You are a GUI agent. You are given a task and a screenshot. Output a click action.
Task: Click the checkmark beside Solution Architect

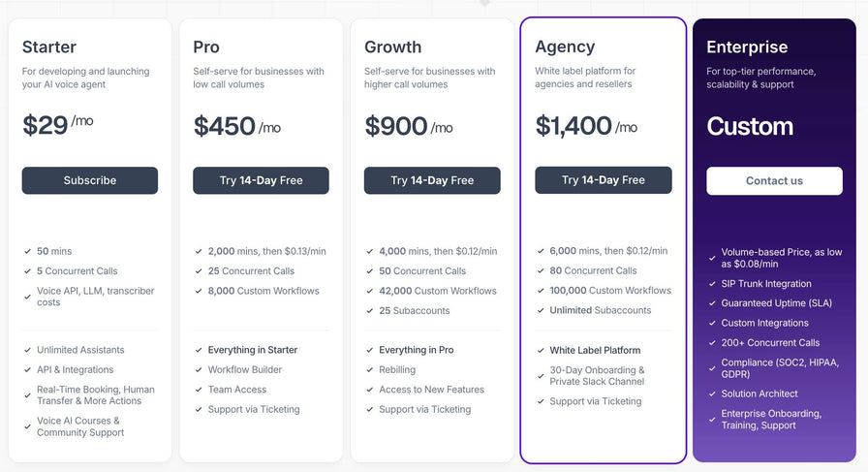click(712, 393)
